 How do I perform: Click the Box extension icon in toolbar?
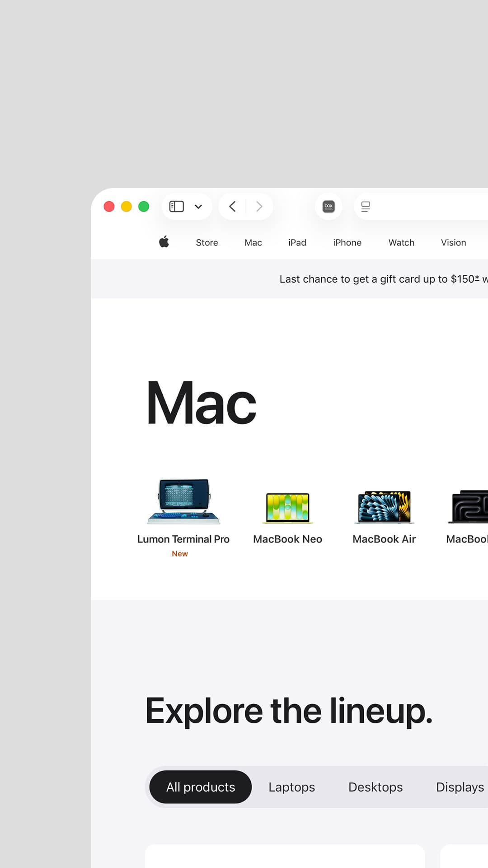(328, 207)
